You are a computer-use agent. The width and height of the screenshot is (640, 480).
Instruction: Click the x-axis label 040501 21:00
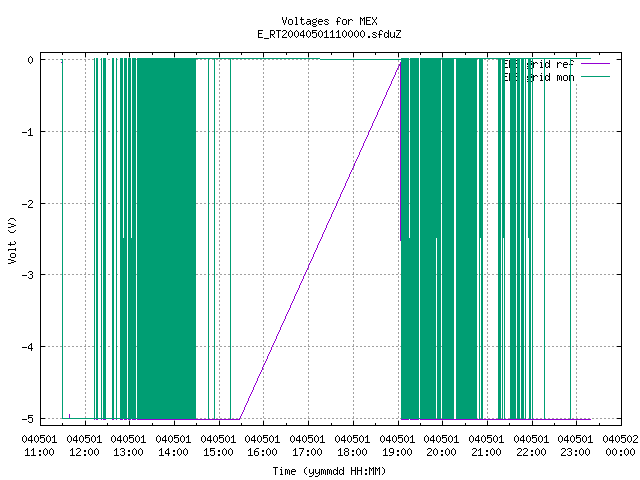point(486,446)
